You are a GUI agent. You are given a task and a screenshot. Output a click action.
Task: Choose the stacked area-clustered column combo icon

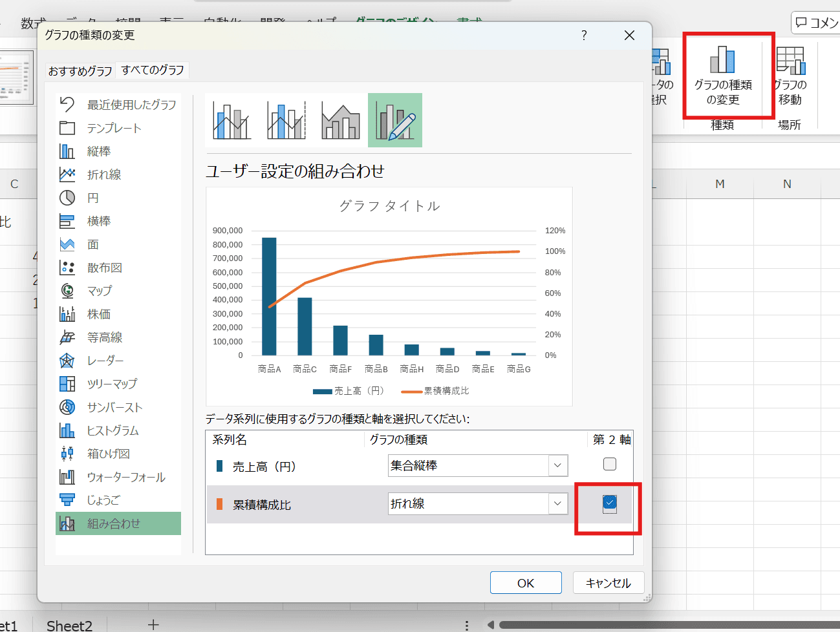(x=340, y=120)
